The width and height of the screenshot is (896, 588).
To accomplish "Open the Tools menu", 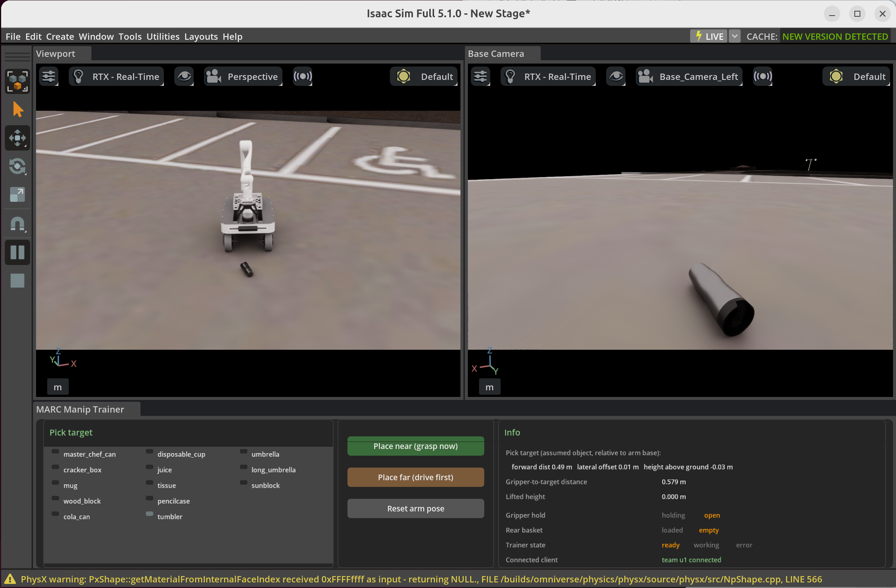I will coord(130,36).
